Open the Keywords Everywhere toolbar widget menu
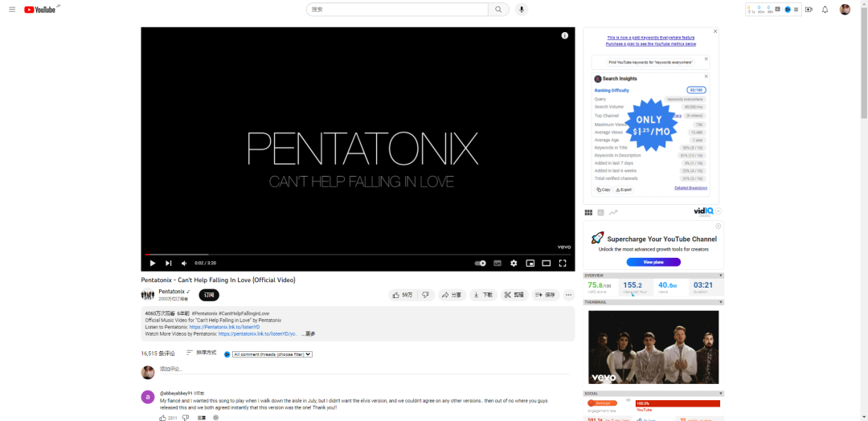The width and height of the screenshot is (868, 421). [x=796, y=10]
